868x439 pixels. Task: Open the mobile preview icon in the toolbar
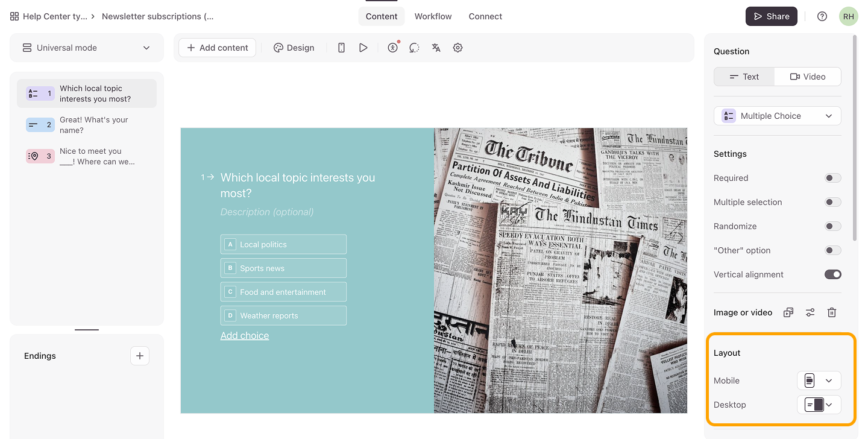[x=341, y=48]
